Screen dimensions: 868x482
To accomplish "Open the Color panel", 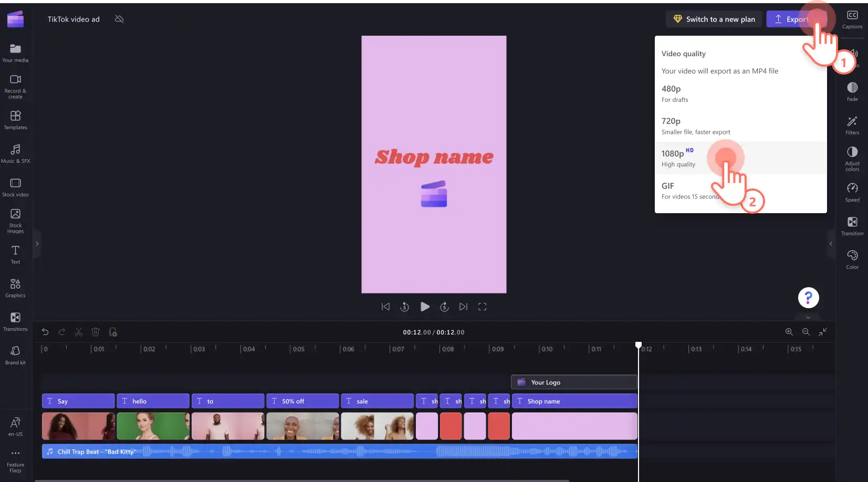I will click(x=852, y=260).
